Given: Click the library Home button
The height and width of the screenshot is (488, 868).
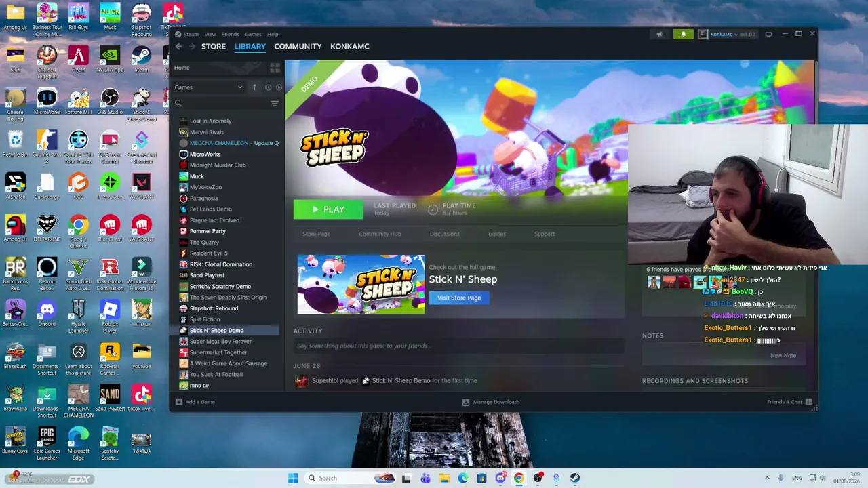Looking at the screenshot, I should point(218,68).
